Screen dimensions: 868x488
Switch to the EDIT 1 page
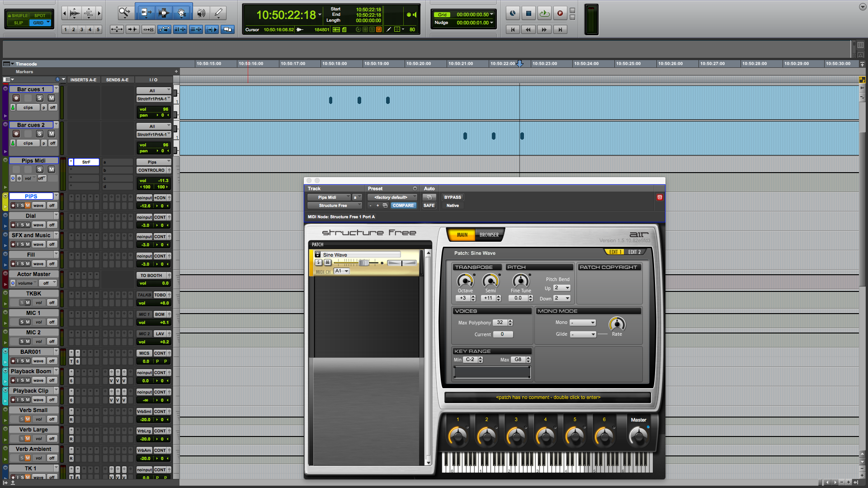click(x=615, y=252)
